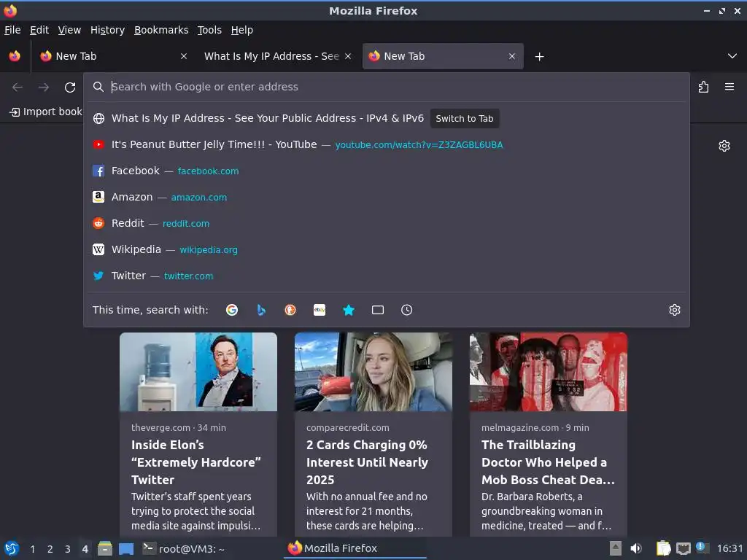Search this time with Bing icon
The width and height of the screenshot is (747, 560).
261,310
